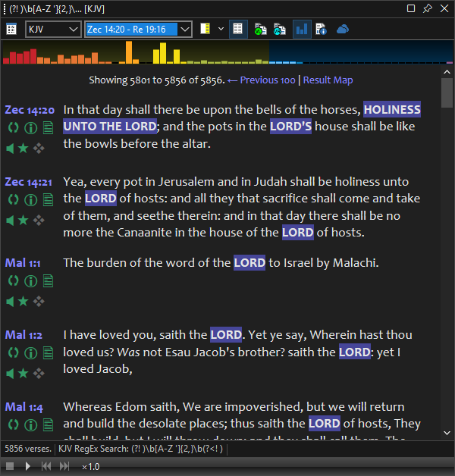Click the speaker icon under Zec 14:21
Image resolution: width=455 pixels, height=476 pixels.
[10, 221]
